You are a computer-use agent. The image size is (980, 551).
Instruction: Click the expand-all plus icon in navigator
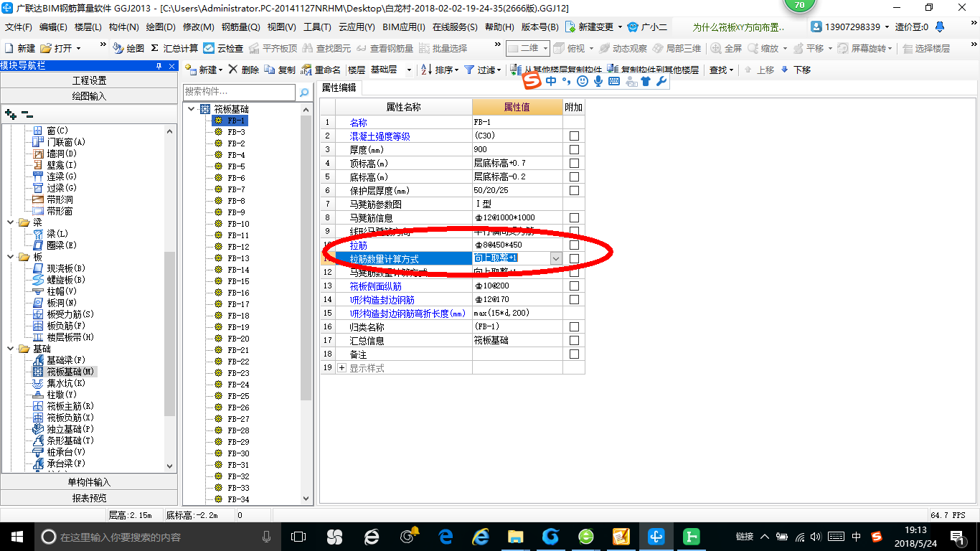click(x=11, y=113)
